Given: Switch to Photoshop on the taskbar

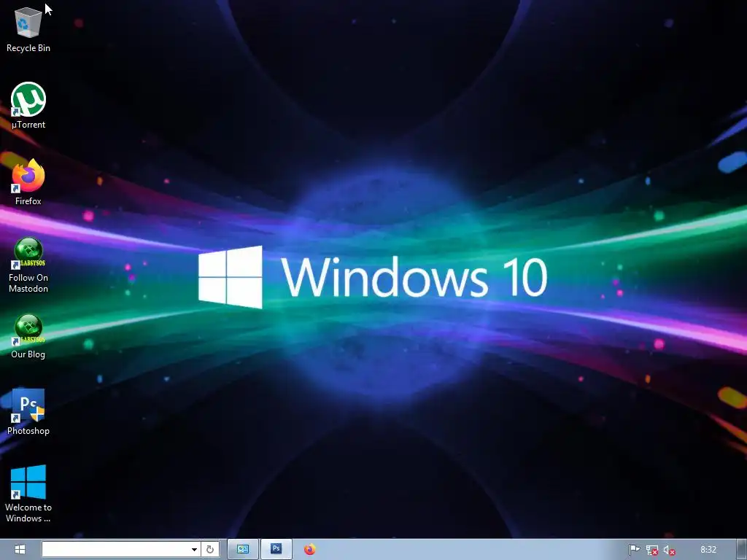Looking at the screenshot, I should 276,550.
